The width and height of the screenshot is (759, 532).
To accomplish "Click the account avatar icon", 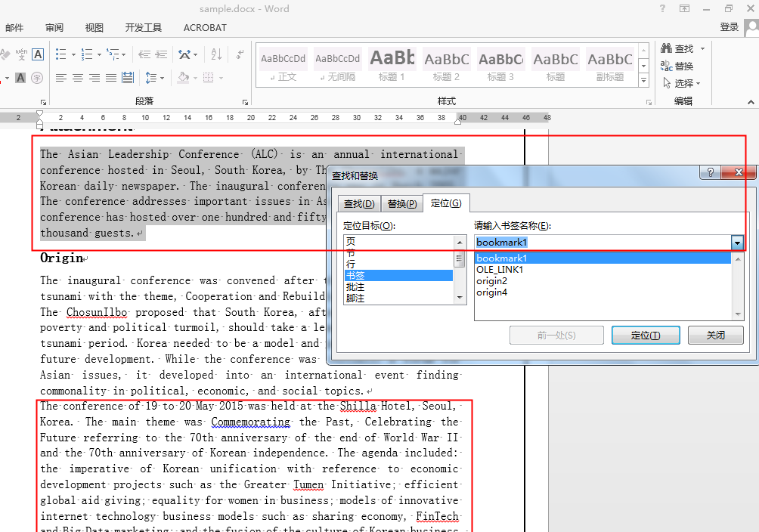I will pyautogui.click(x=752, y=26).
